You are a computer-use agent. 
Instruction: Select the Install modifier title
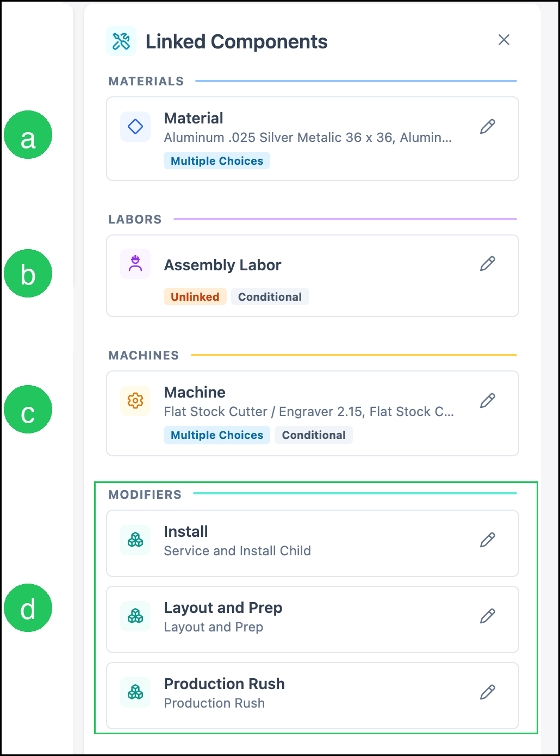(186, 531)
